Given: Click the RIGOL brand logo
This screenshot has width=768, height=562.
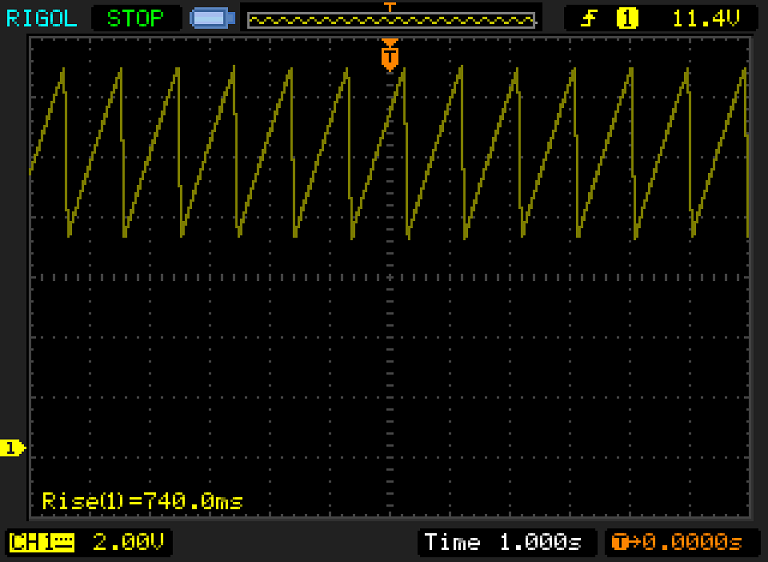Looking at the screenshot, I should click(42, 19).
